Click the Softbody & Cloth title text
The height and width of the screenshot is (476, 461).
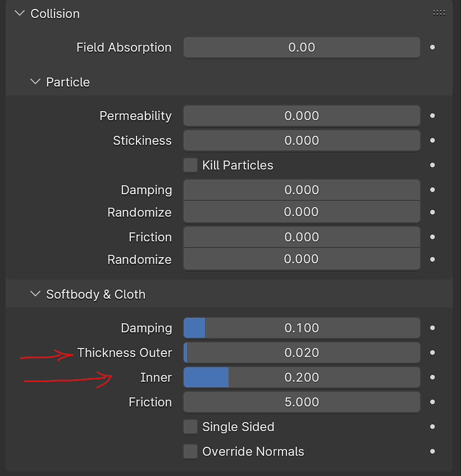(x=96, y=294)
